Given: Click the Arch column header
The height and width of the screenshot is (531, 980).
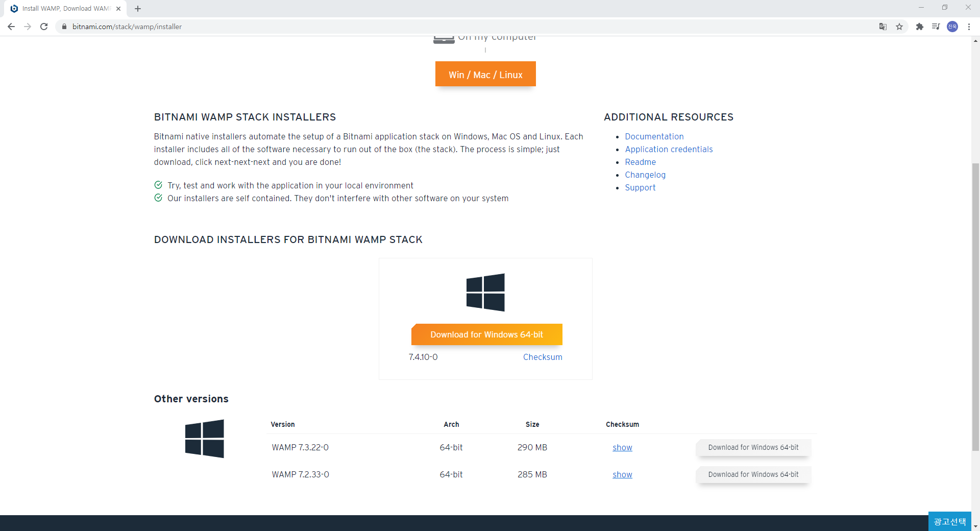Looking at the screenshot, I should tap(451, 424).
